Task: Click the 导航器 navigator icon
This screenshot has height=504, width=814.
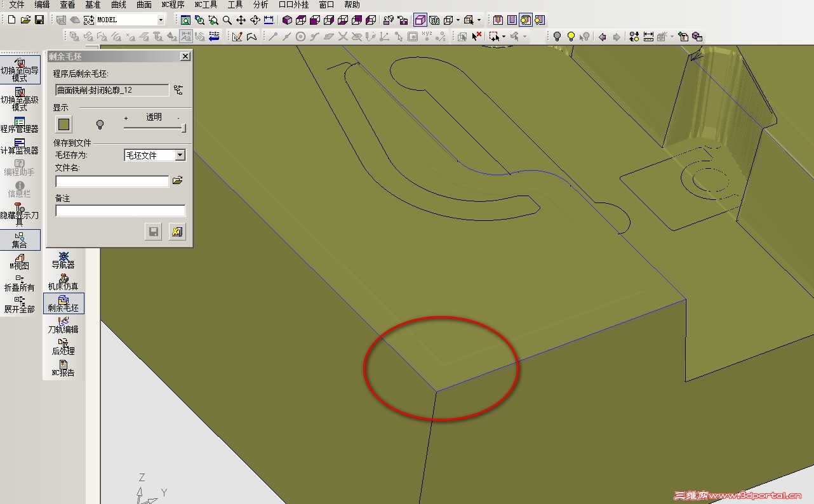Action: coord(63,260)
